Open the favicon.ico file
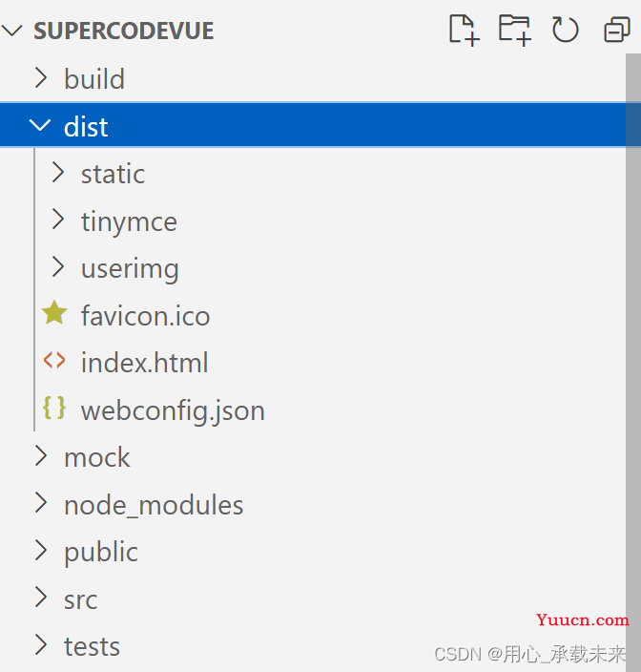 [146, 316]
